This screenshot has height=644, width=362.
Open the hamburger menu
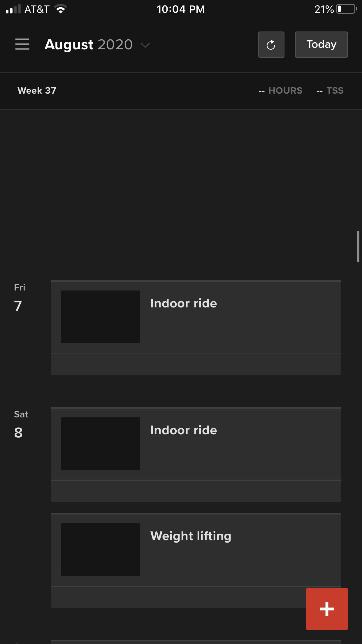(x=22, y=44)
